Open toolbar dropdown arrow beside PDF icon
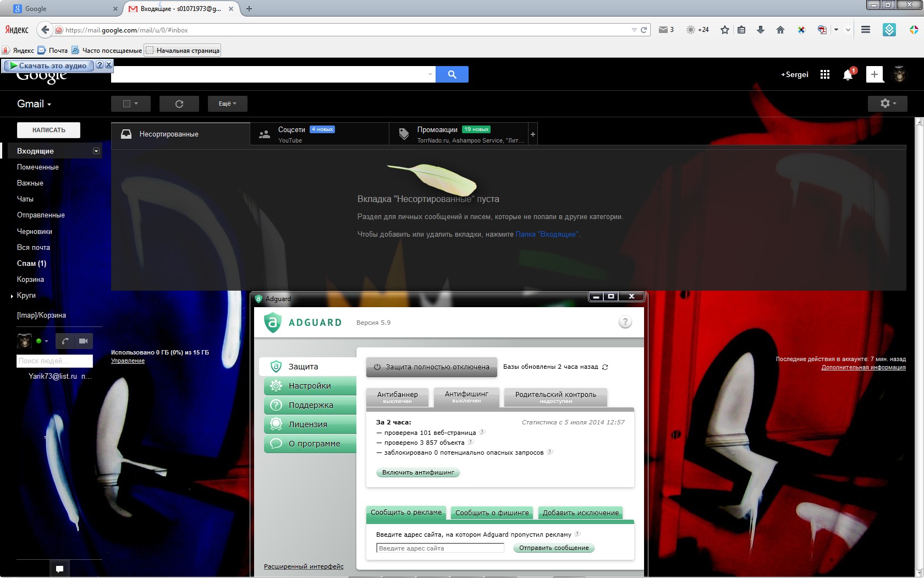Image resolution: width=924 pixels, height=578 pixels. pyautogui.click(x=836, y=30)
